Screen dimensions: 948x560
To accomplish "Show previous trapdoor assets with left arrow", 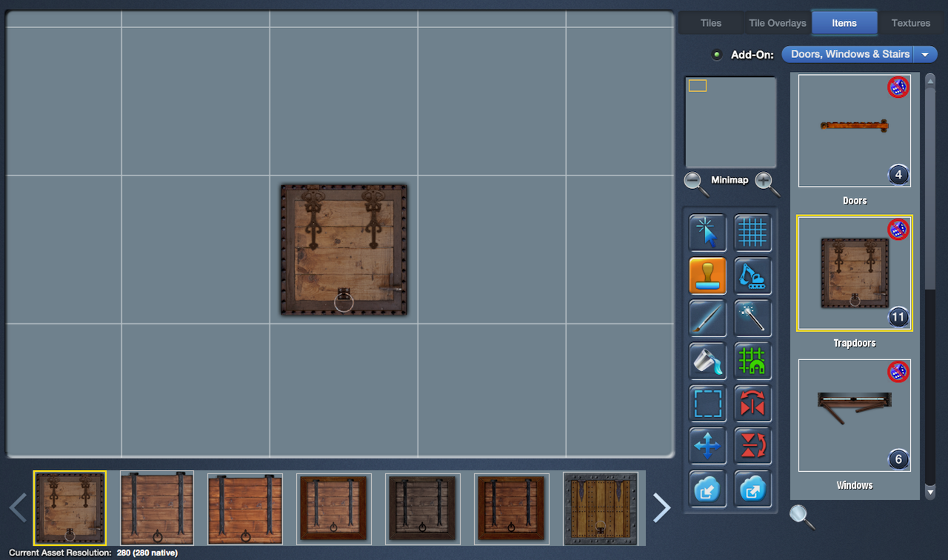I will (18, 507).
